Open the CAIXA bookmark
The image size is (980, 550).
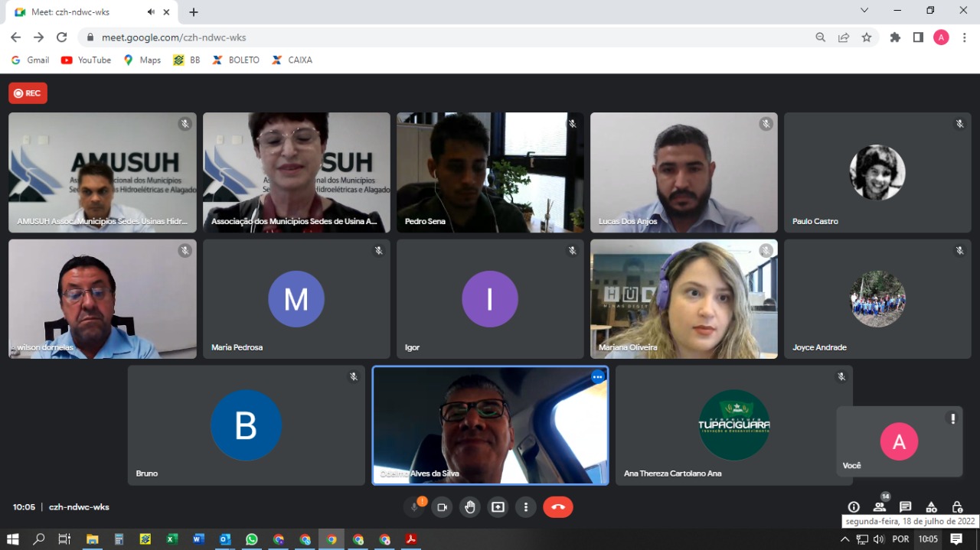[292, 60]
